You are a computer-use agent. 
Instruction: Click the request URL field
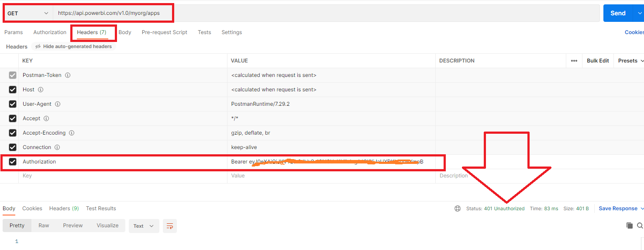pos(326,13)
